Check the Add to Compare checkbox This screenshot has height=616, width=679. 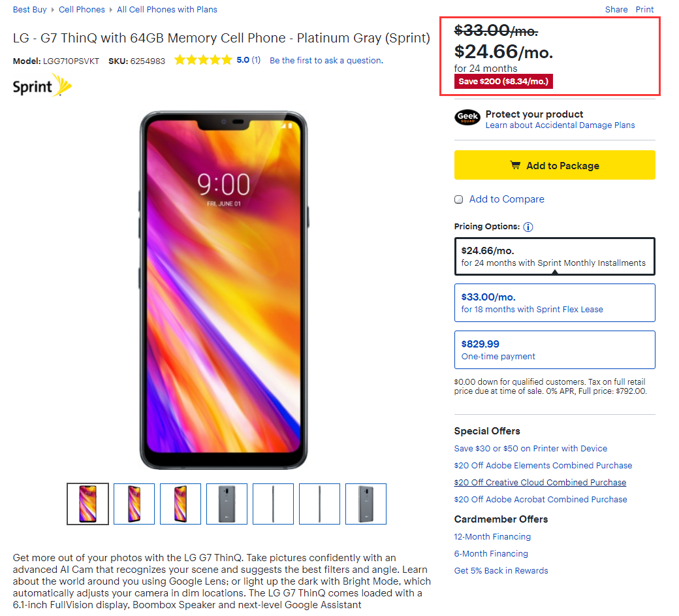point(458,199)
